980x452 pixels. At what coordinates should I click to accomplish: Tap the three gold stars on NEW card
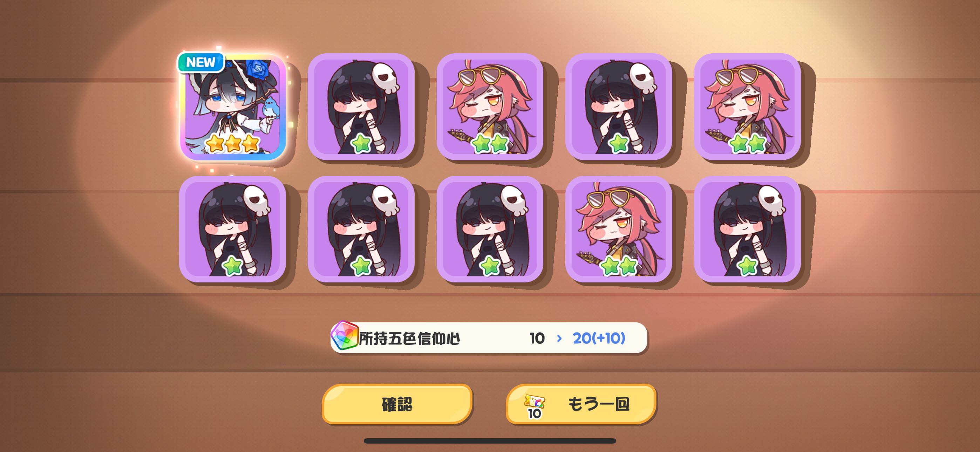coord(232,143)
